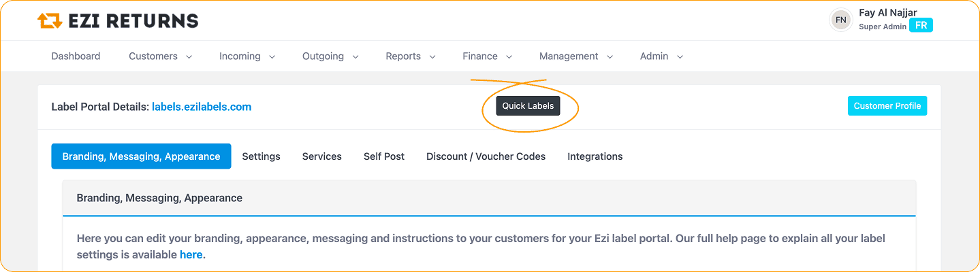Go to the Dashboard menu item

point(76,56)
